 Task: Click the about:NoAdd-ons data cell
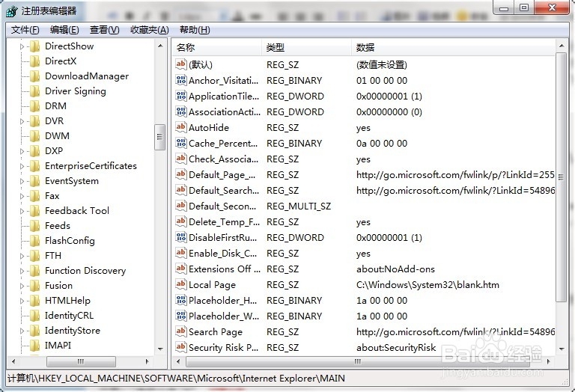(x=395, y=269)
